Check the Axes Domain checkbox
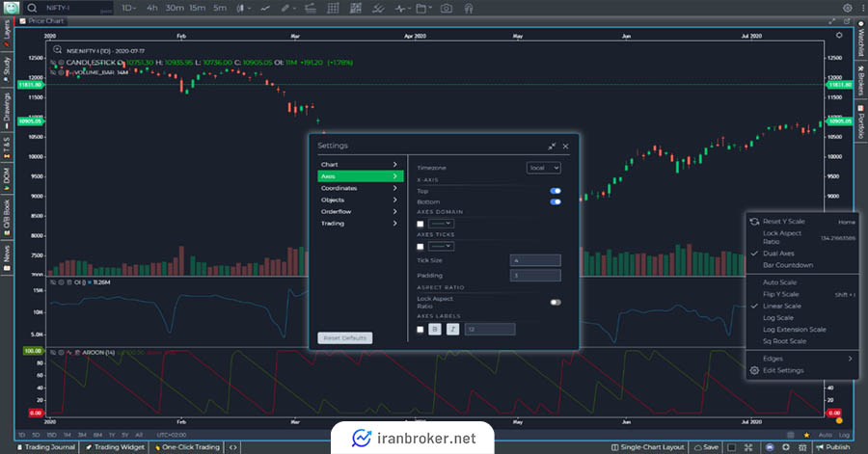 tap(420, 224)
